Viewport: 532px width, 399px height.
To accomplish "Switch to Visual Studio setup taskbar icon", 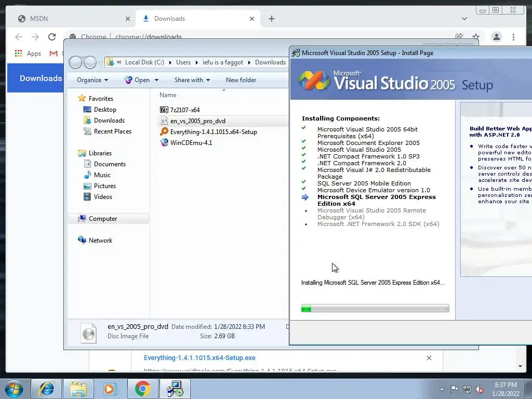I will (175, 389).
